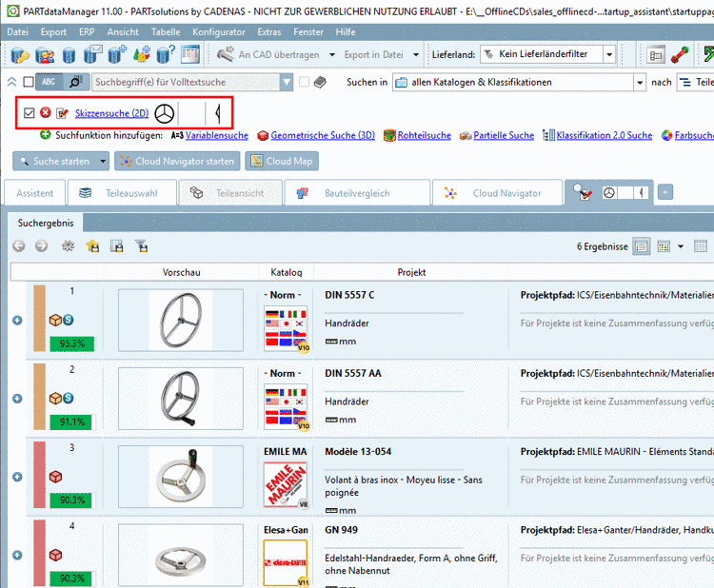Add Variablensuche search function

click(217, 135)
